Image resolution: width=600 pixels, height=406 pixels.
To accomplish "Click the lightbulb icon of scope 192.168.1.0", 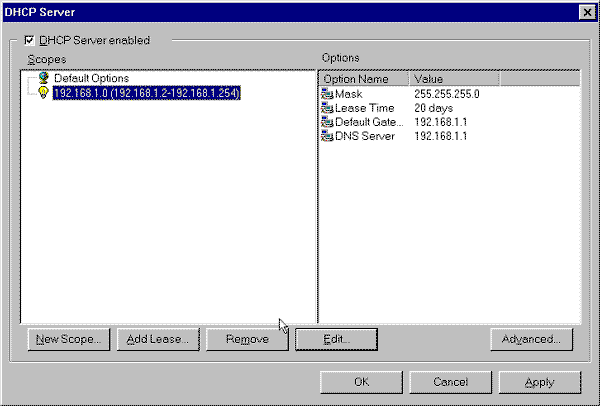I will [44, 92].
